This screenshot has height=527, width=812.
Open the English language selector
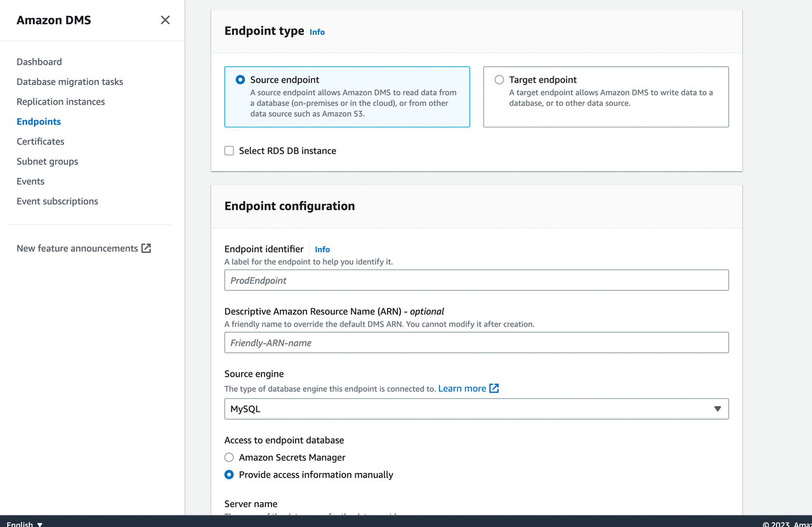[x=25, y=524]
